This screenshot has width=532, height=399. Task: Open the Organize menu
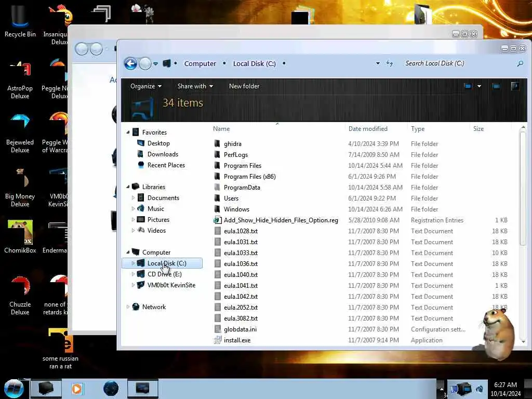click(146, 86)
